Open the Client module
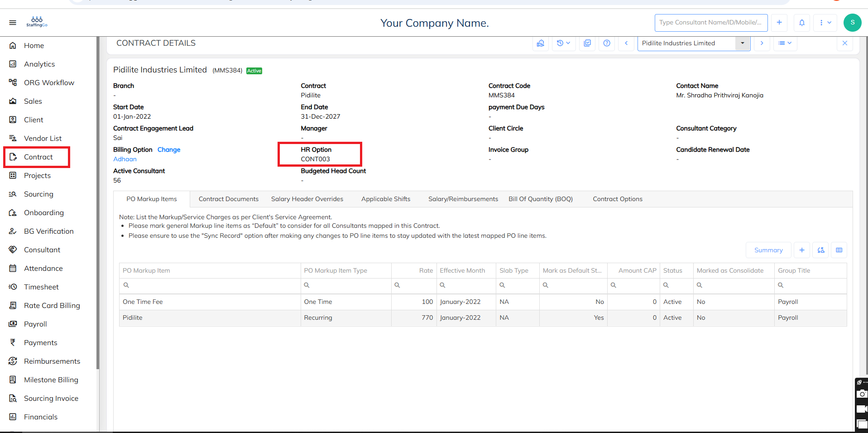The image size is (868, 433). click(x=34, y=120)
